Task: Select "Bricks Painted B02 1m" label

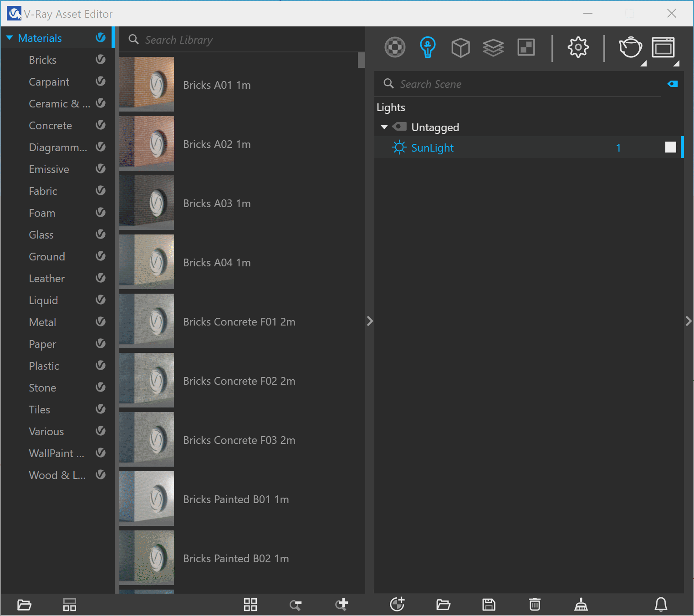Action: pyautogui.click(x=236, y=559)
